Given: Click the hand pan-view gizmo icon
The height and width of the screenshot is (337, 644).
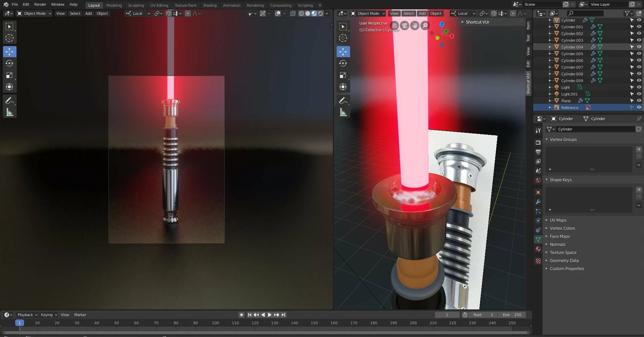Looking at the screenshot, I should pyautogui.click(x=415, y=26).
